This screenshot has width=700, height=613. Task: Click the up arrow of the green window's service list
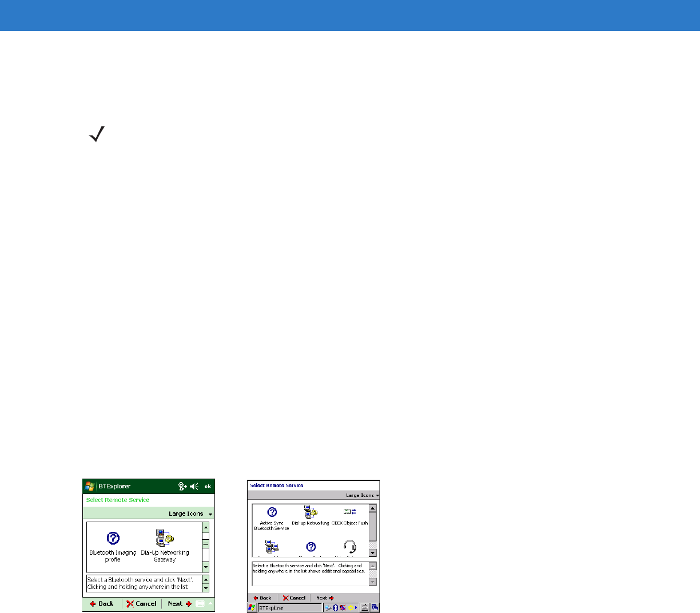pos(206,526)
